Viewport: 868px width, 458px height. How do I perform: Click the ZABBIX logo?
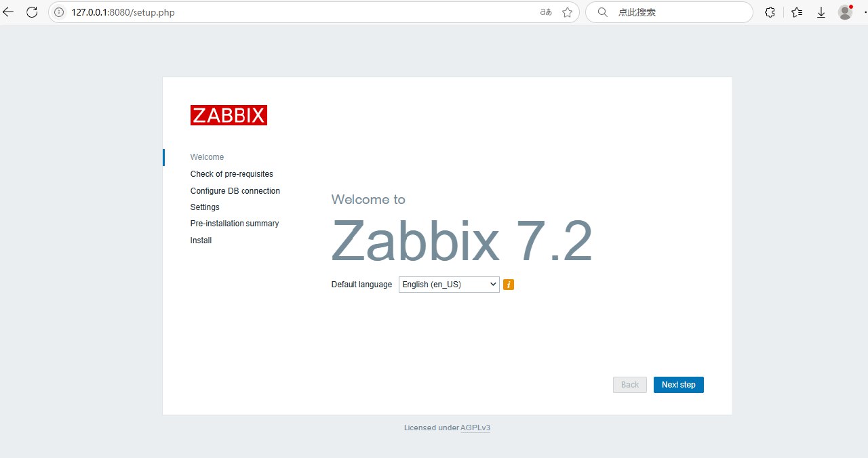tap(229, 115)
